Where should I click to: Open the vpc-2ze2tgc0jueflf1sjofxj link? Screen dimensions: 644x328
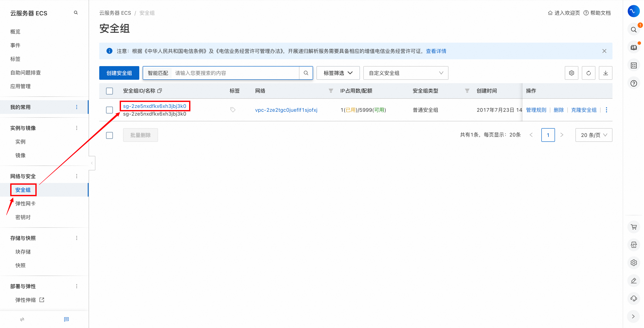(x=286, y=110)
